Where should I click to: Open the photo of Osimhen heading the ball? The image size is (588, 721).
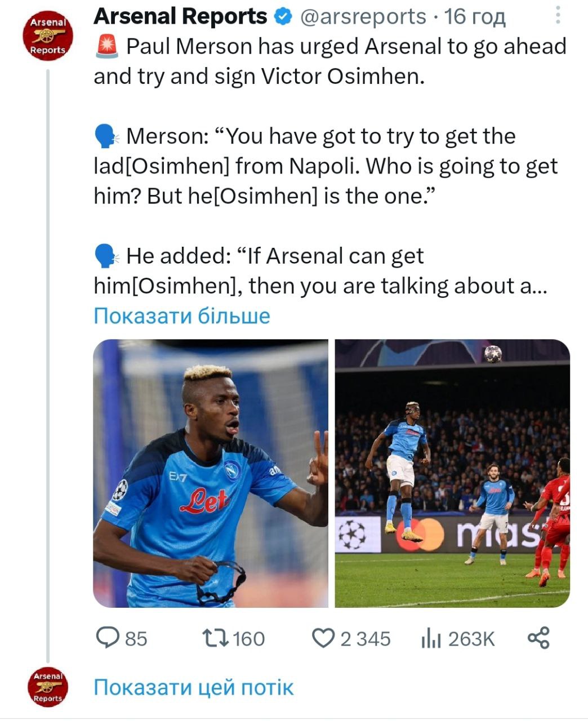(452, 473)
